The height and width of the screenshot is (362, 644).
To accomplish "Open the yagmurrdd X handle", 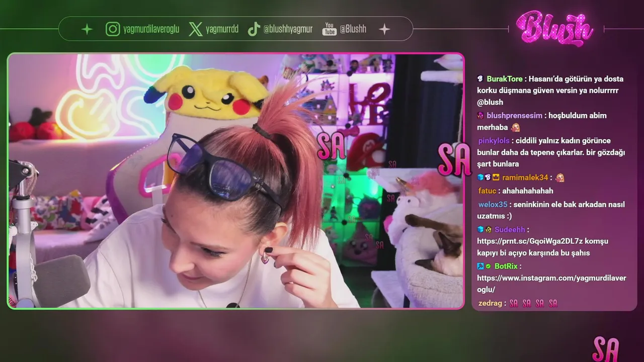I will 222,29.
